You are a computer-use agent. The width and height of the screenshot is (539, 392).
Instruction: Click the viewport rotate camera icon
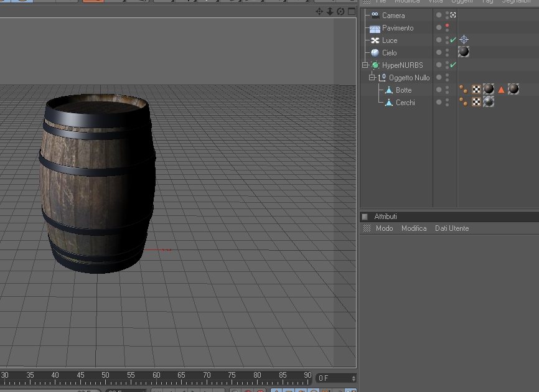tap(340, 12)
